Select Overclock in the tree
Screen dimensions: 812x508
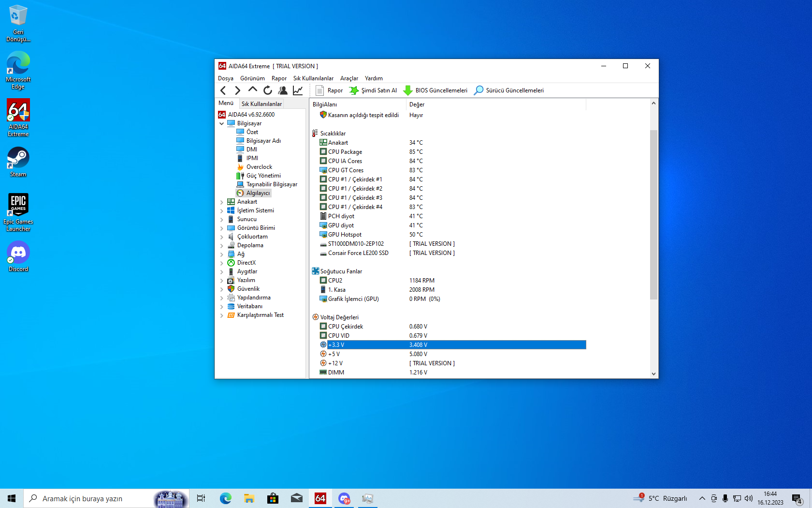[259, 167]
